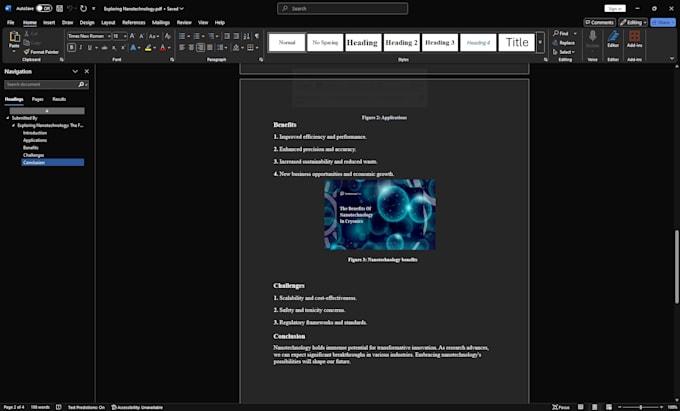Open line spacing dropdown
The image size is (680, 411).
point(222,48)
